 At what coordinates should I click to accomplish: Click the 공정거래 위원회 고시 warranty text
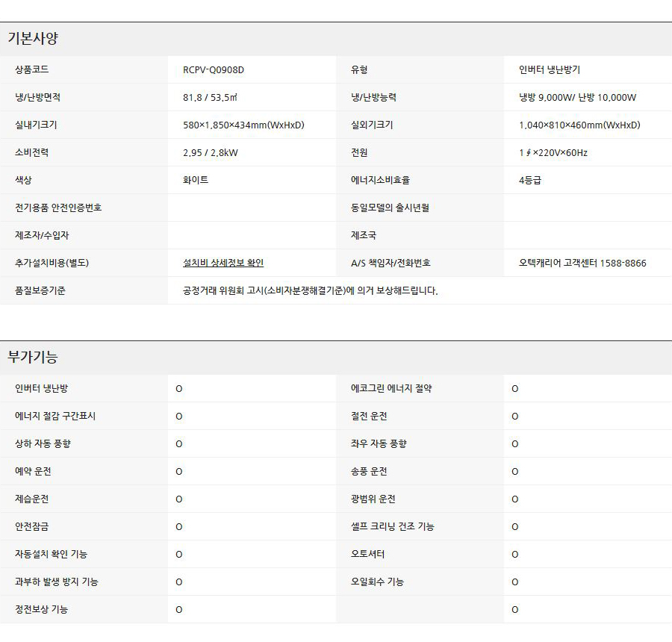310,290
